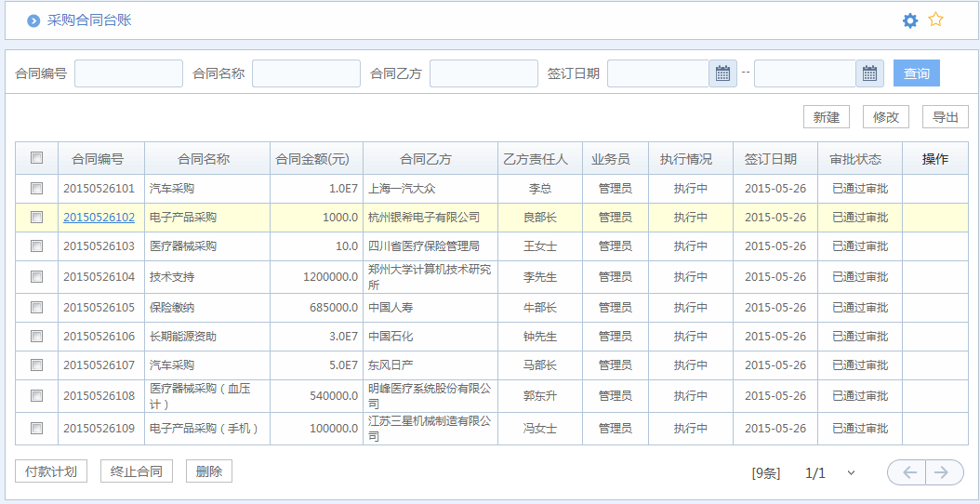Click the 终止合同 button
This screenshot has width=980, height=504.
coord(137,471)
